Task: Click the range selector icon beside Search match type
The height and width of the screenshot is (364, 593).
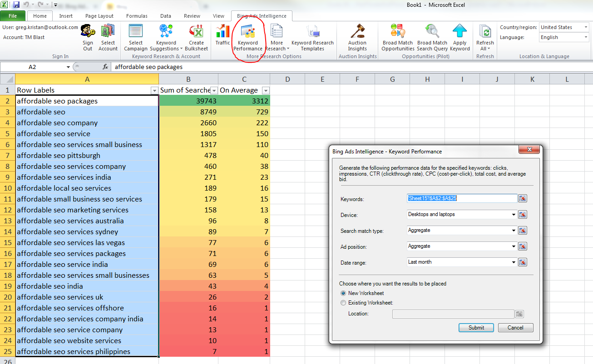Action: (x=523, y=231)
